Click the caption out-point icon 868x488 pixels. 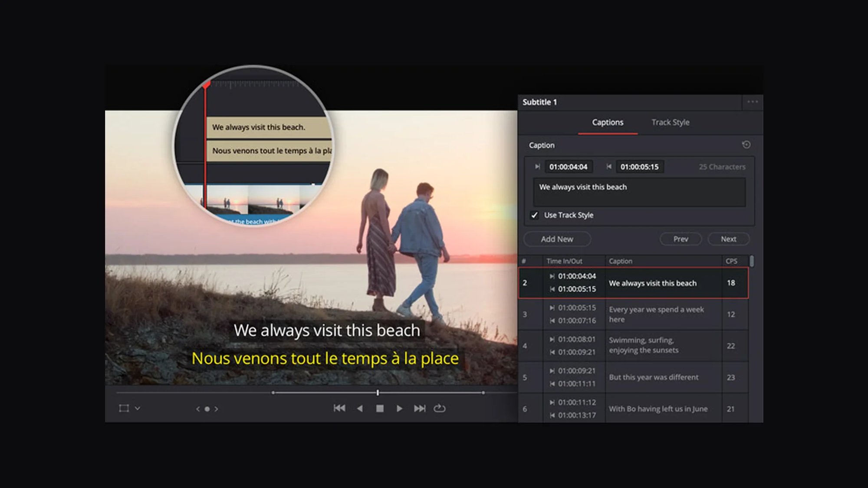pyautogui.click(x=609, y=167)
